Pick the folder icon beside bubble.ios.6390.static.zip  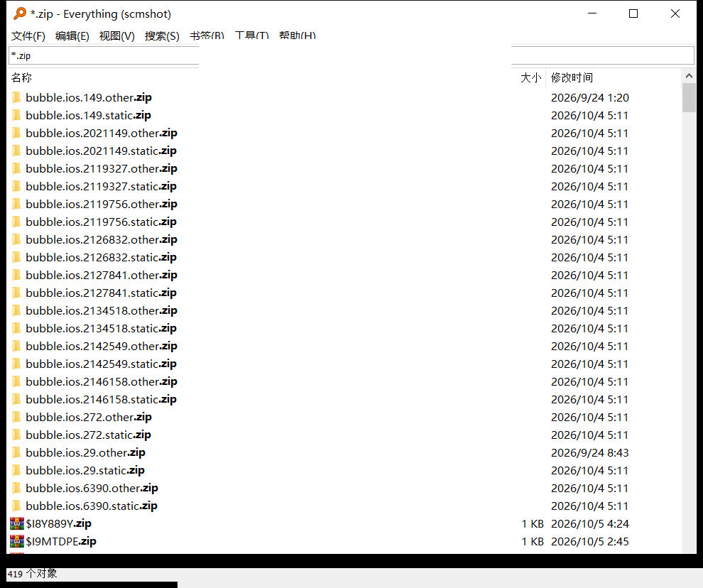pos(16,506)
